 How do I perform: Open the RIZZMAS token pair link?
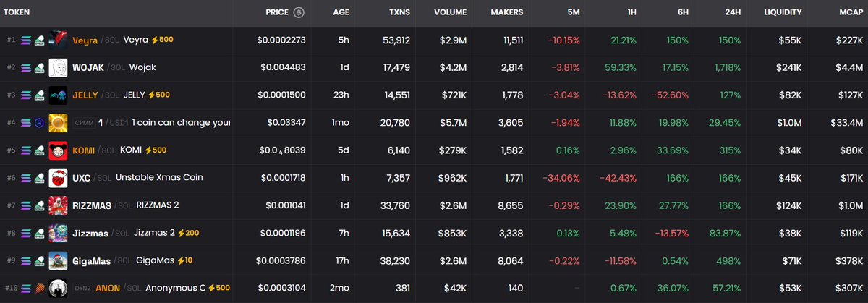pos(91,205)
